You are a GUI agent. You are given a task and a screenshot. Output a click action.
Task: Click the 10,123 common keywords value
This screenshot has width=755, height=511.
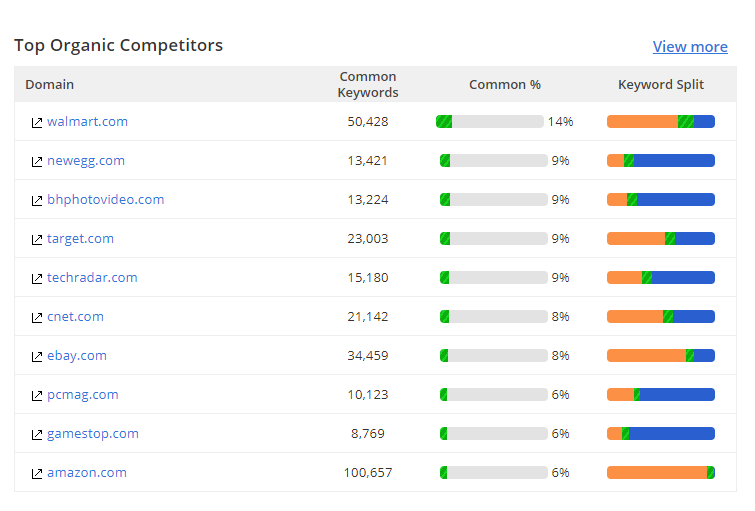point(368,394)
